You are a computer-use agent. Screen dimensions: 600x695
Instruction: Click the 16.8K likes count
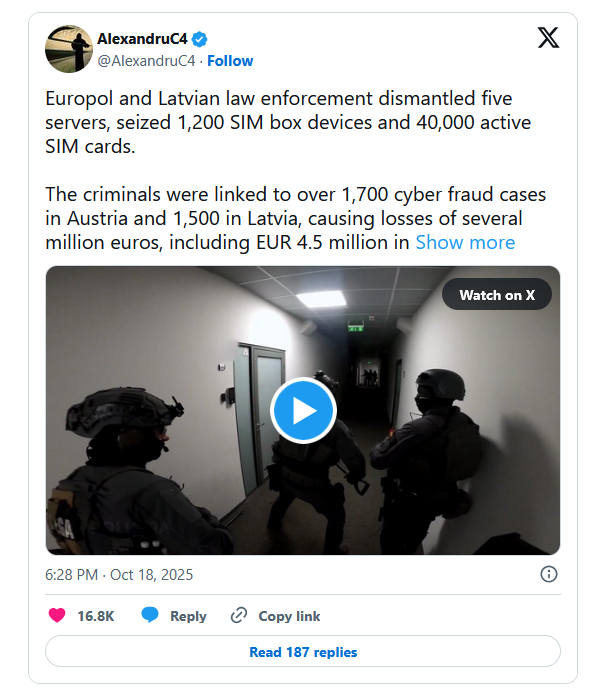96,616
